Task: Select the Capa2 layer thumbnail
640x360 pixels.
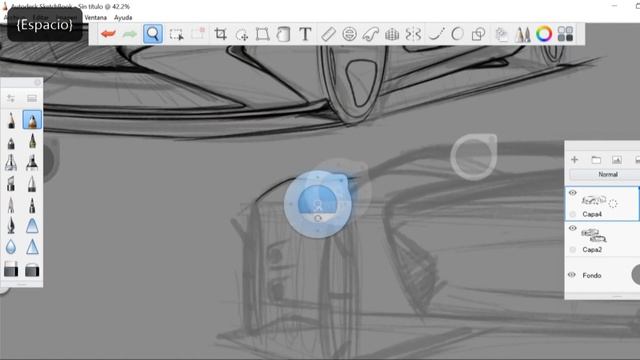Action: click(594, 235)
